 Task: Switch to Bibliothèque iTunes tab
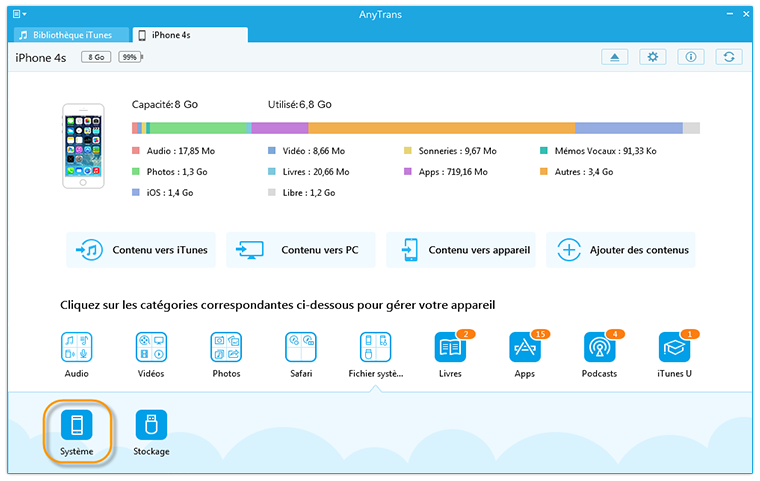[71, 35]
